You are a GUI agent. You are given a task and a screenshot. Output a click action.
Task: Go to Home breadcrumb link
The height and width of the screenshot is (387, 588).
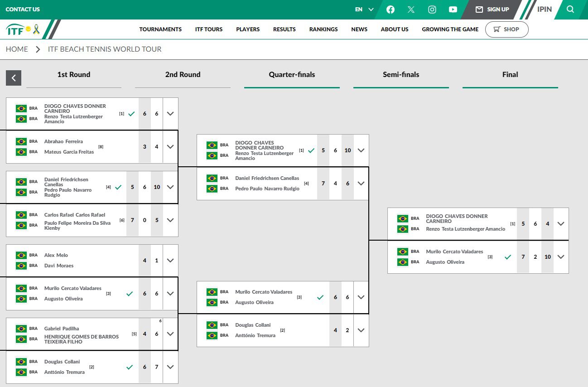click(x=17, y=49)
